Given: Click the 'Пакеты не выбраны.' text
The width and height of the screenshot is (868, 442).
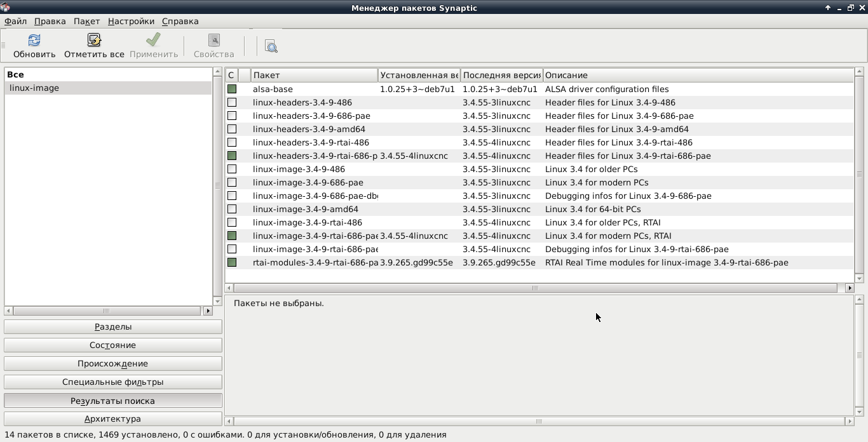Looking at the screenshot, I should [x=279, y=303].
